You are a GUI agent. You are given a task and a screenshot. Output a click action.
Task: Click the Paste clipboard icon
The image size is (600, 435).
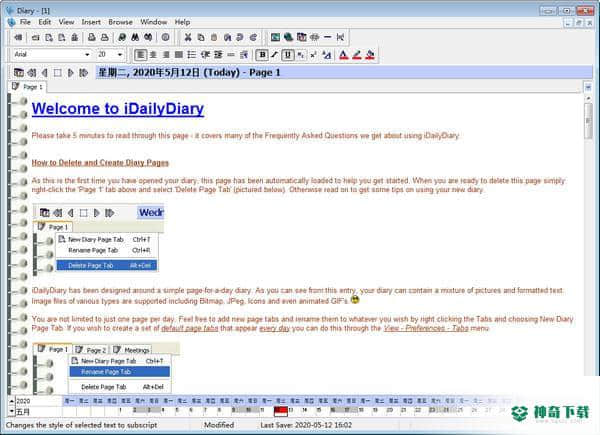click(214, 37)
